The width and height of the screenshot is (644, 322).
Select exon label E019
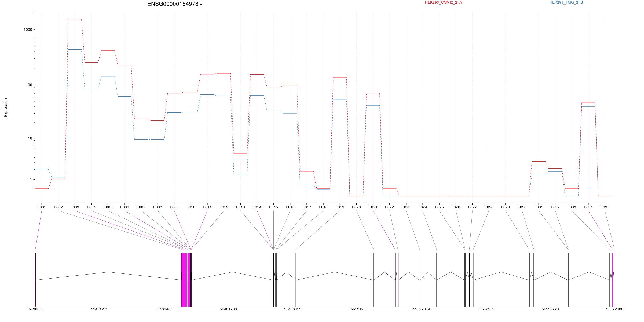tap(340, 207)
